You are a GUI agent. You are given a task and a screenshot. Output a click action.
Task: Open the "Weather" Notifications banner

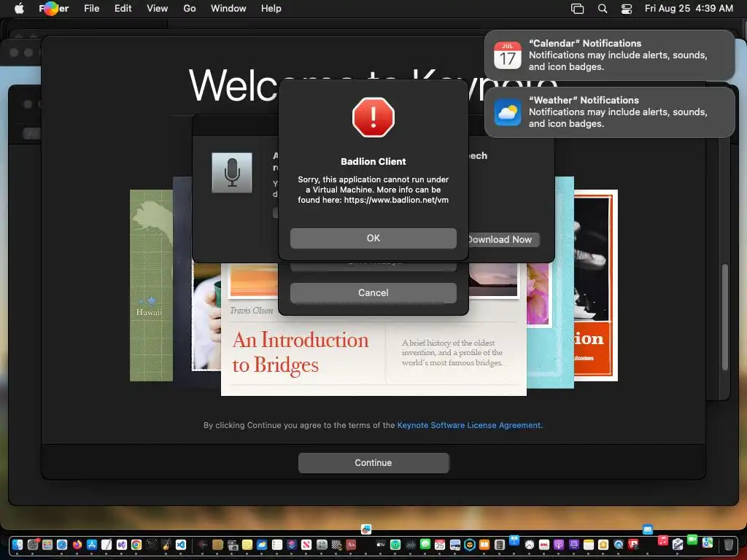pos(609,112)
